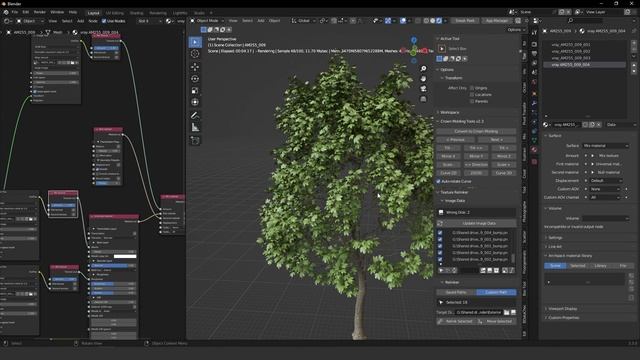Click the image list scrollbar in Texture Relinker
640x360 pixels.
coord(513,258)
